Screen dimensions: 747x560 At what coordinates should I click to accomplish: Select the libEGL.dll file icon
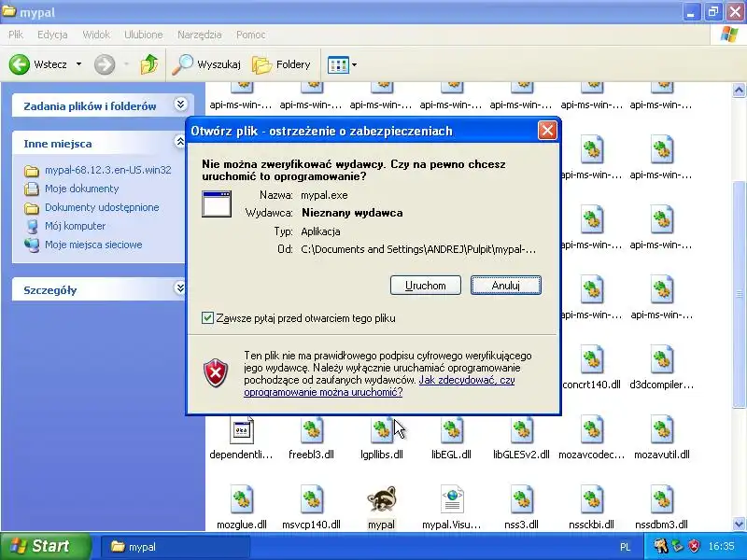coord(452,430)
